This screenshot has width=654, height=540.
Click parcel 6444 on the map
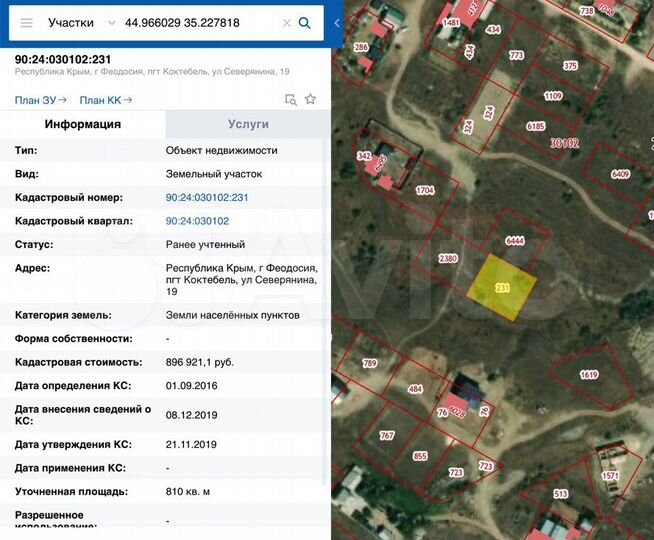(515, 241)
